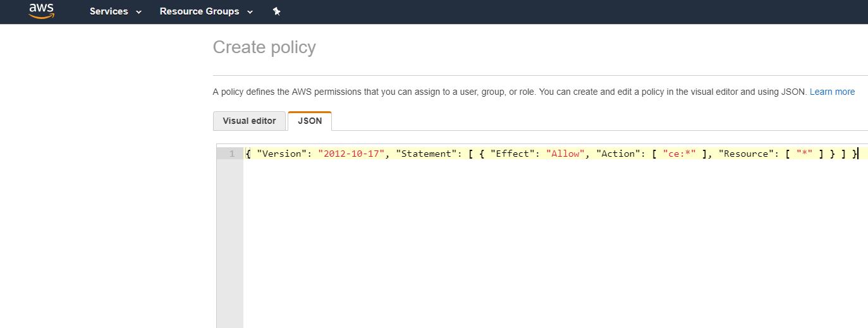Select the JSON tab
Viewport: 868px width, 328px height.
click(x=310, y=121)
